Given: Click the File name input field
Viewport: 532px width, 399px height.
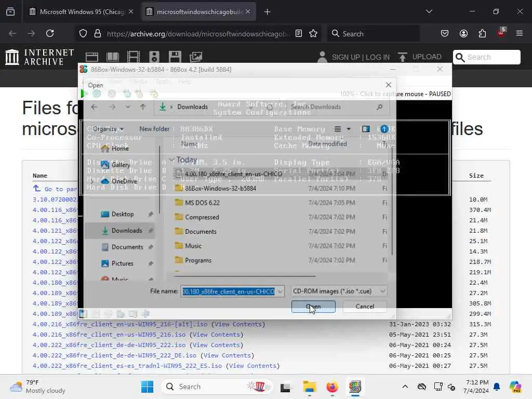Looking at the screenshot, I should 229,291.
